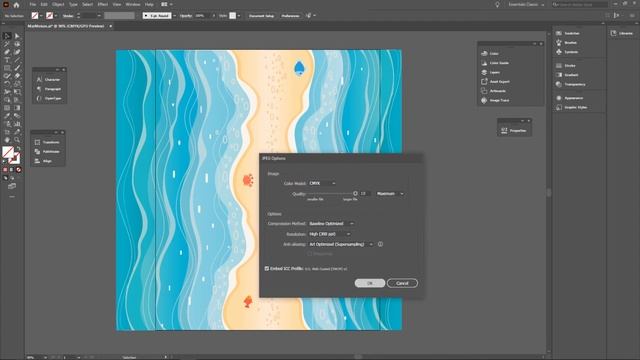The width and height of the screenshot is (640, 360).
Task: Open the Gradient panel
Action: click(x=567, y=75)
